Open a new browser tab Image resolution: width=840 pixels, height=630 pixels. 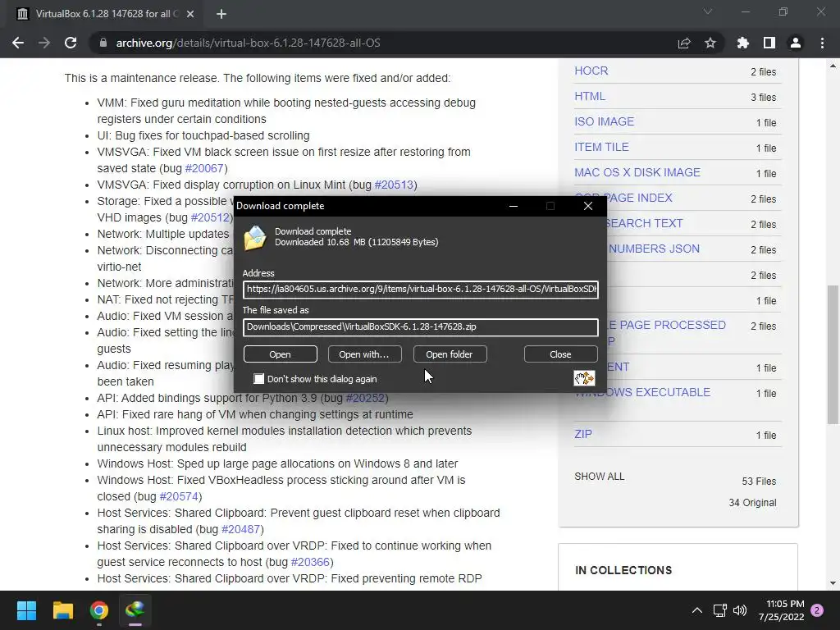tap(221, 14)
